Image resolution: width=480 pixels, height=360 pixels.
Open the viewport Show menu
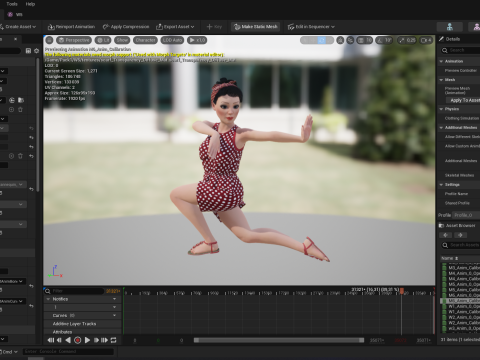(x=122, y=40)
